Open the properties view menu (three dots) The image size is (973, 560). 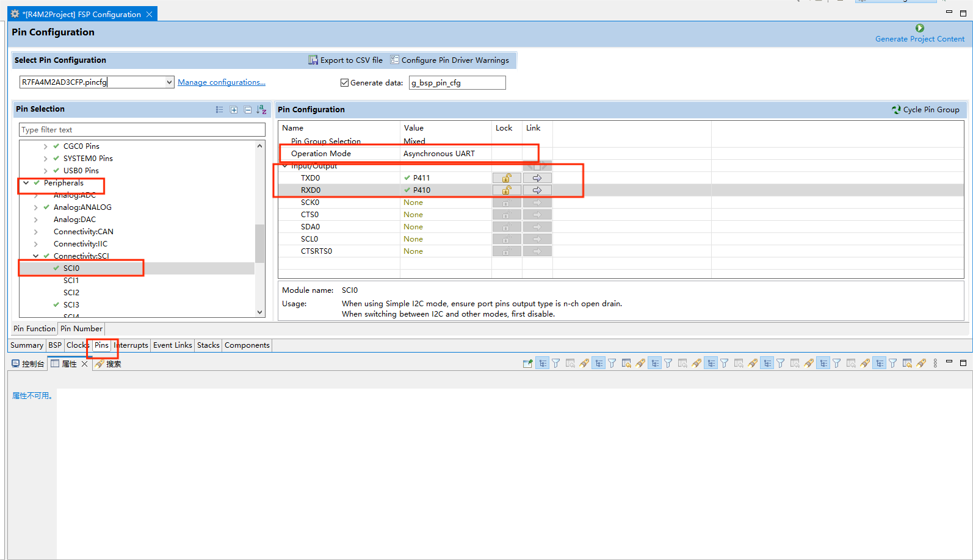935,364
